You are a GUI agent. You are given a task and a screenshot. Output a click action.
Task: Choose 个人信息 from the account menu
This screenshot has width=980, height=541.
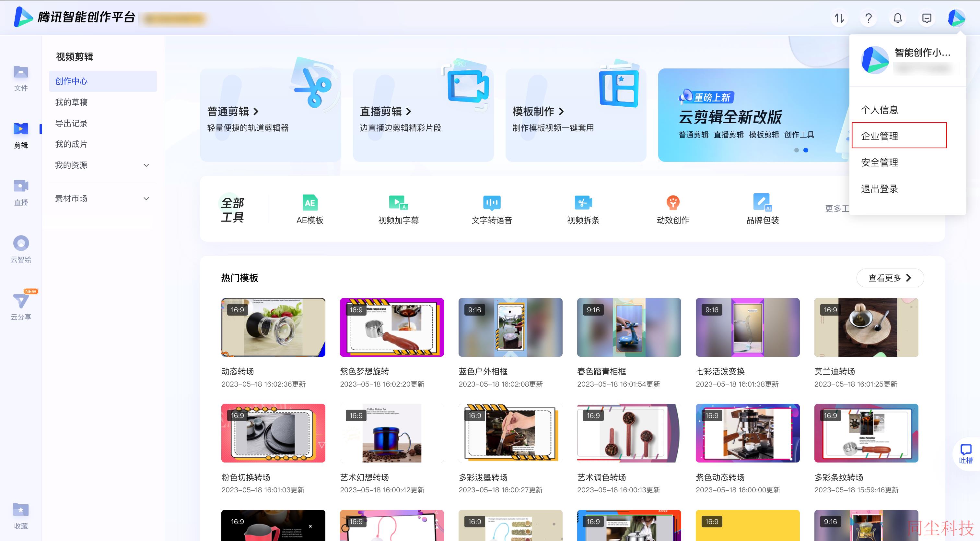[x=879, y=110]
